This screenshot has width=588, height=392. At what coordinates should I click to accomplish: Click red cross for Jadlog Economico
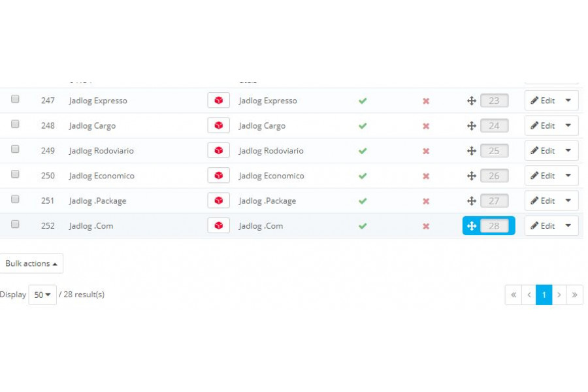pos(426,176)
